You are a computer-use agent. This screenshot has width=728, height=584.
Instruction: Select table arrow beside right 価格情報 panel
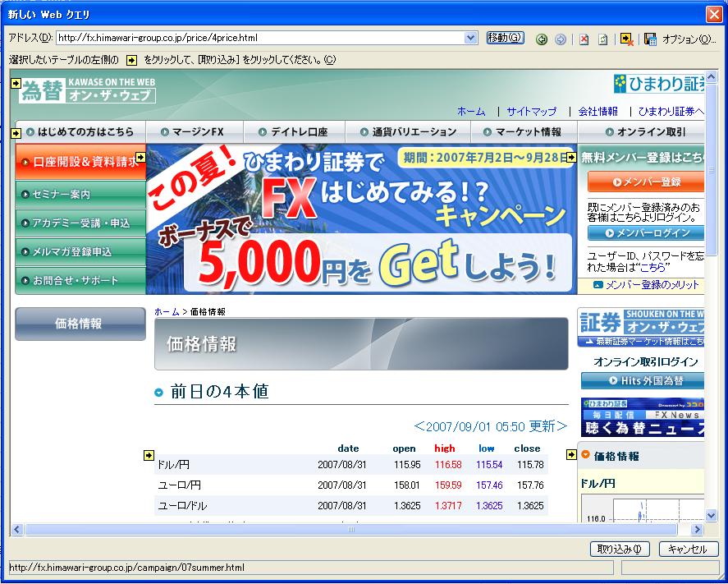coord(571,455)
